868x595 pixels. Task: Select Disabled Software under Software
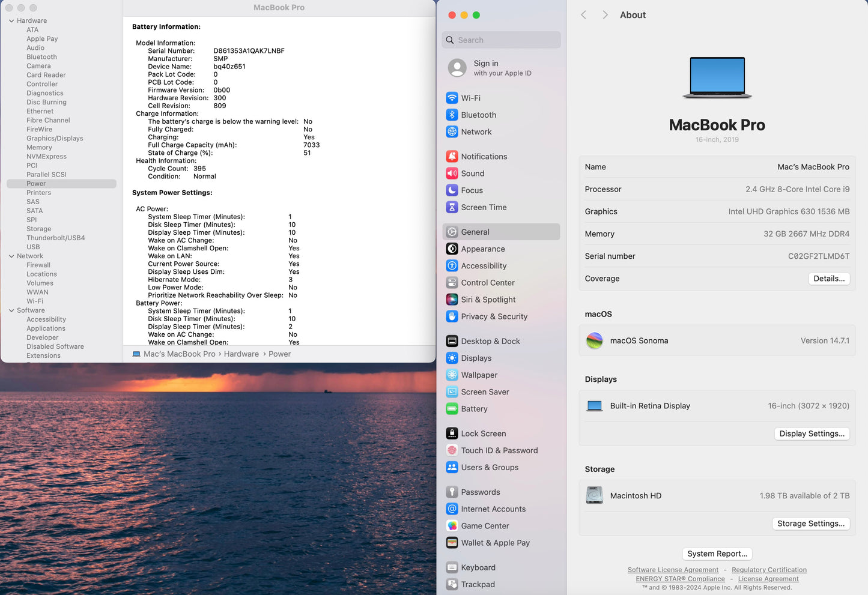55,346
